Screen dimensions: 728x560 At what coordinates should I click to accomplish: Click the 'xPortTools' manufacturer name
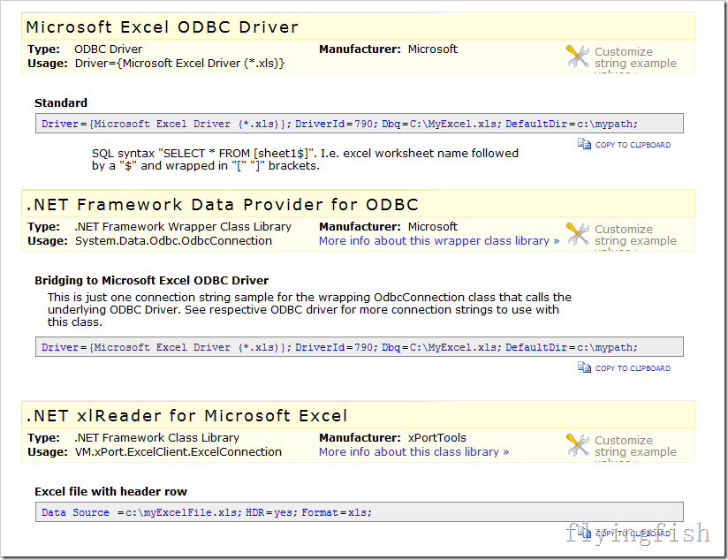point(437,438)
